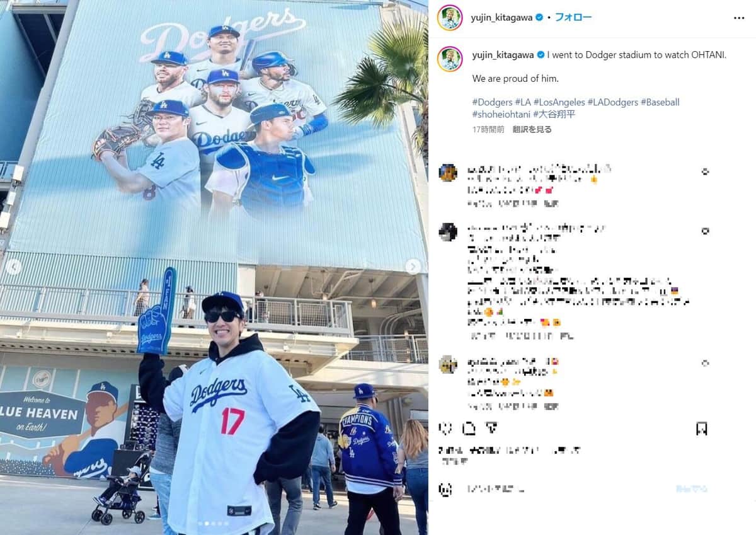
Task: Click the フォロー follow button
Action: coord(573,18)
